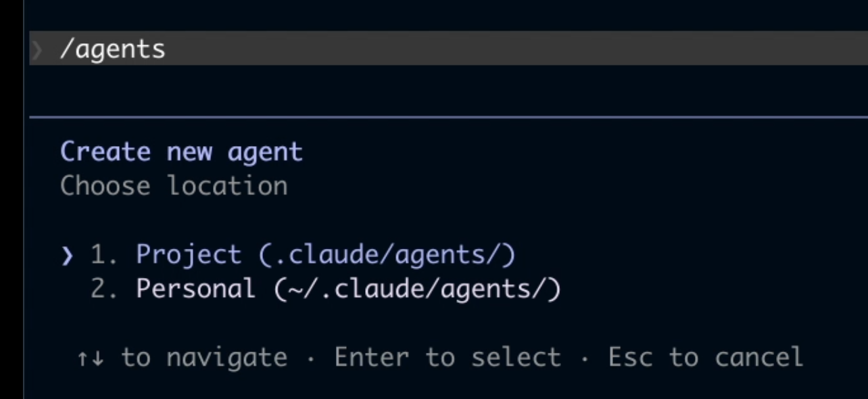Click the up arrow navigation hint

(82, 358)
